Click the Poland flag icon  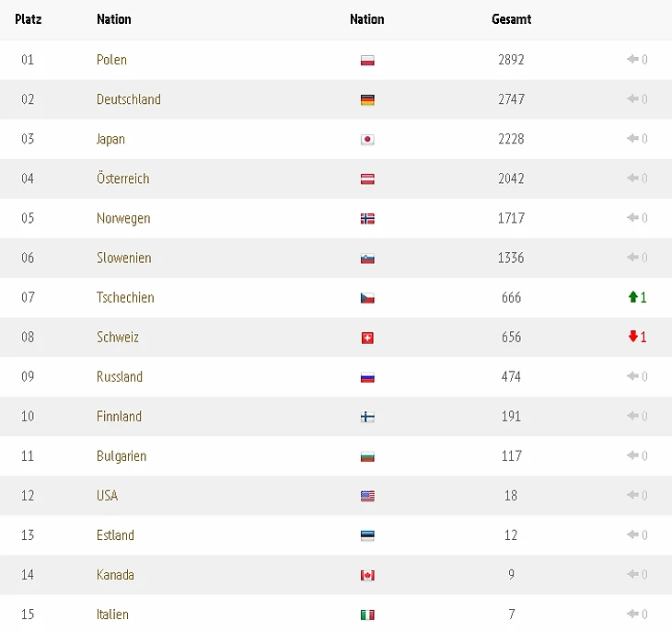(x=367, y=61)
